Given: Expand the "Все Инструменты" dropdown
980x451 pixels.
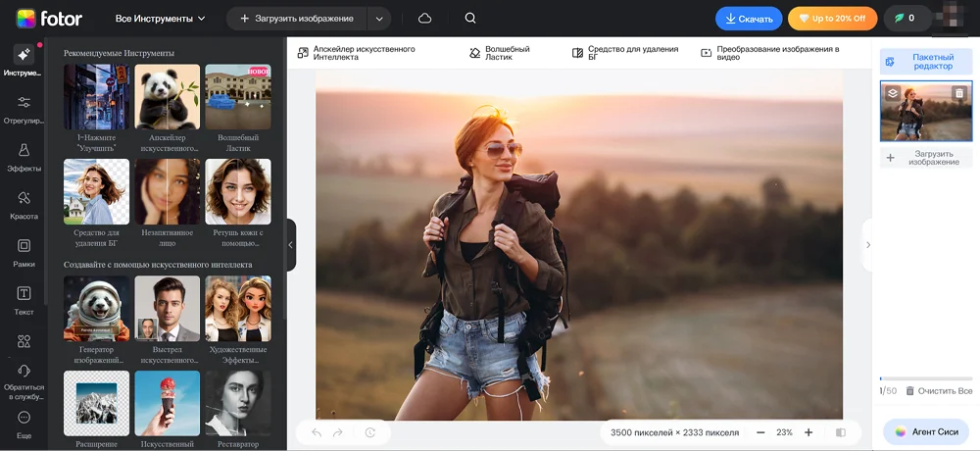Looking at the screenshot, I should tap(161, 19).
